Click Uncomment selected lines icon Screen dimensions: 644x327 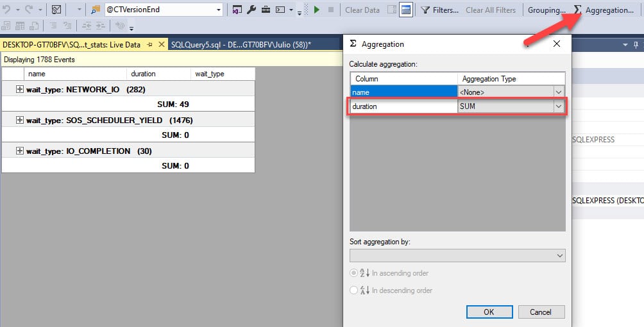tap(67, 26)
